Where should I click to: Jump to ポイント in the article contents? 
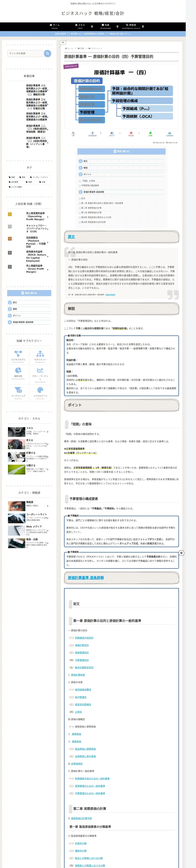[87, 174]
